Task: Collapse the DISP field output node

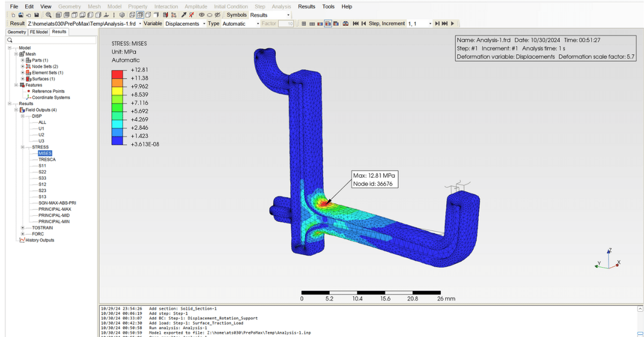Action: click(23, 116)
